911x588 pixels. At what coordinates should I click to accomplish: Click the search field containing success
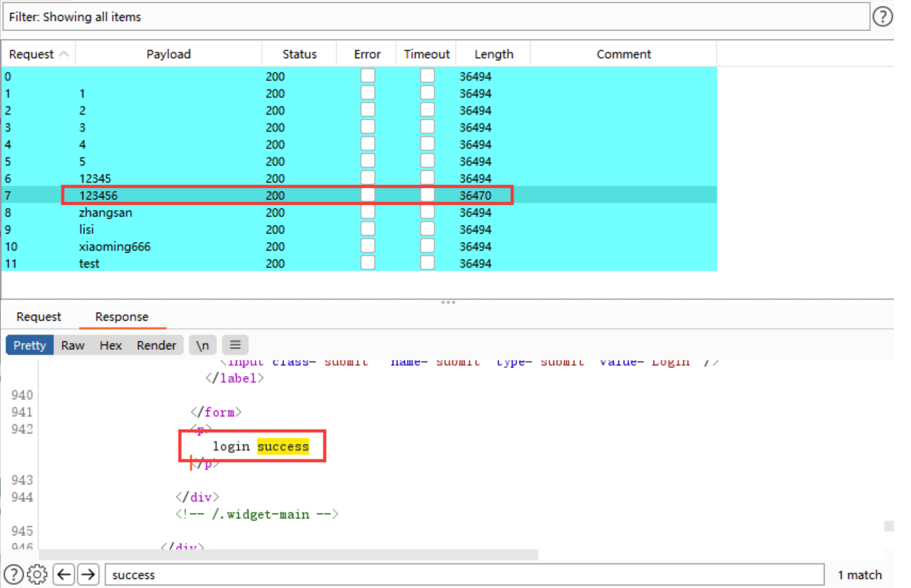[465, 574]
